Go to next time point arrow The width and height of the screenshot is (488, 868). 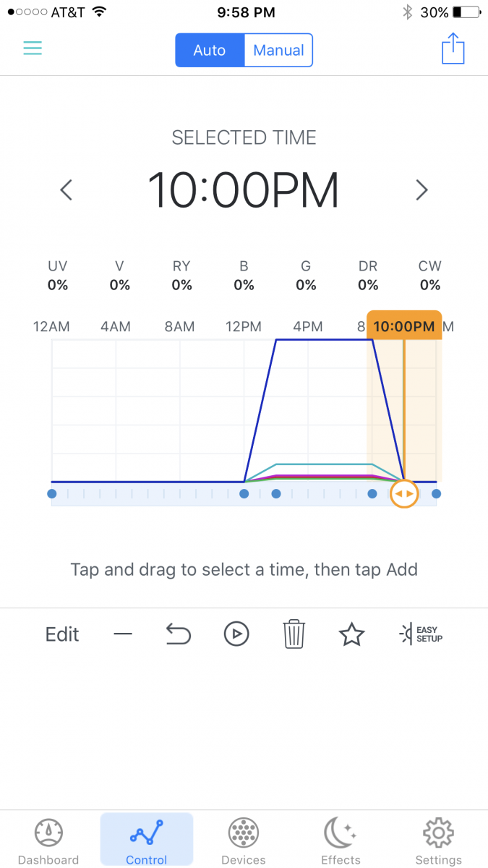[422, 190]
